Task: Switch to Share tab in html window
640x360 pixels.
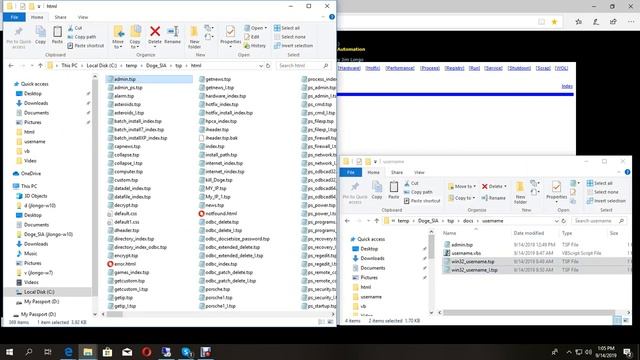Action: (x=60, y=17)
